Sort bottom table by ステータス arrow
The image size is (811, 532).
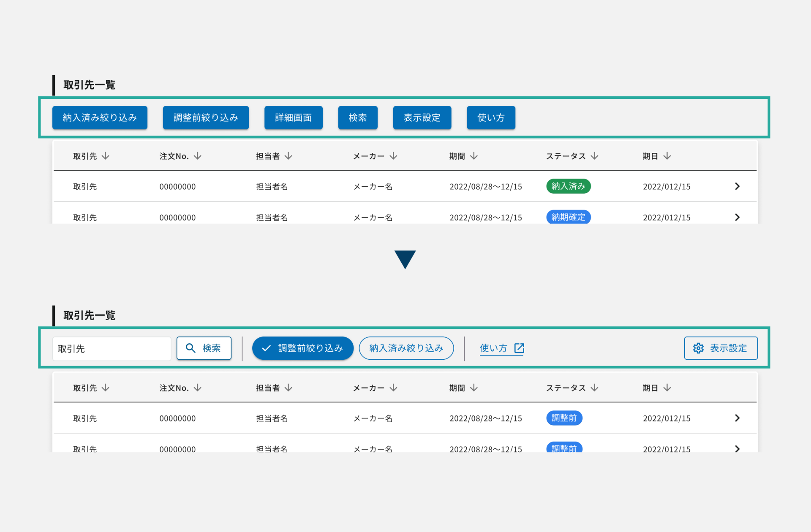click(594, 388)
